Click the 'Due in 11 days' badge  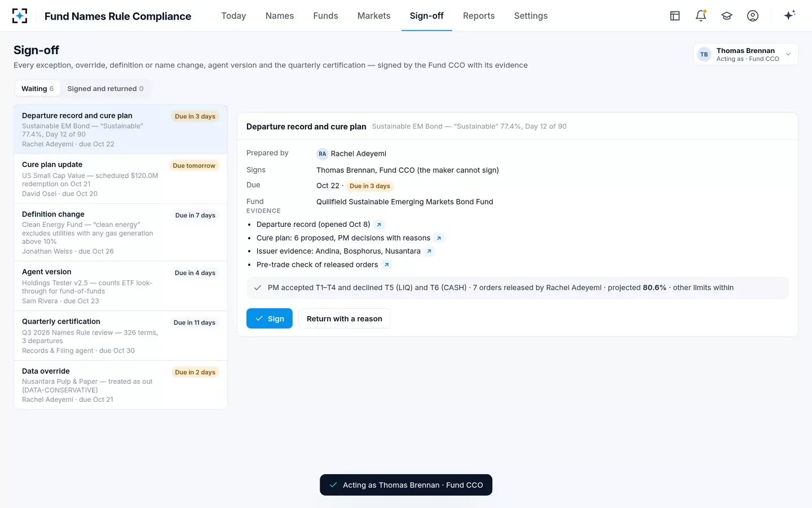(195, 323)
